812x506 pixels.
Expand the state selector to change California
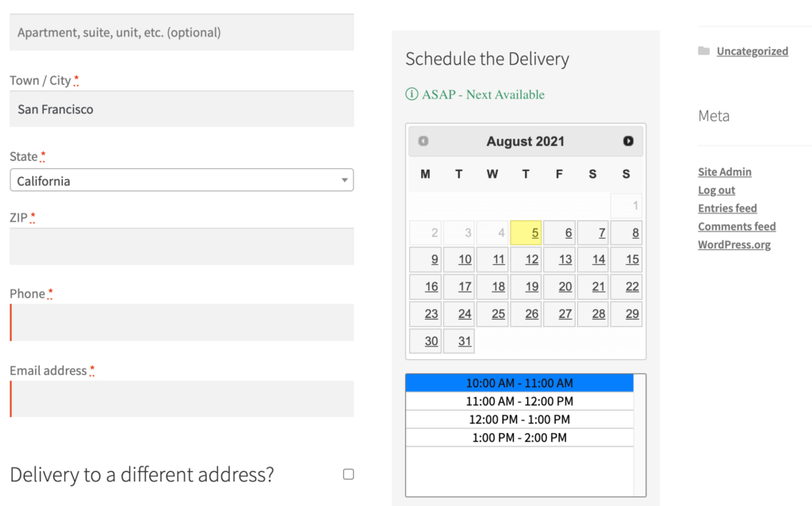click(x=181, y=180)
